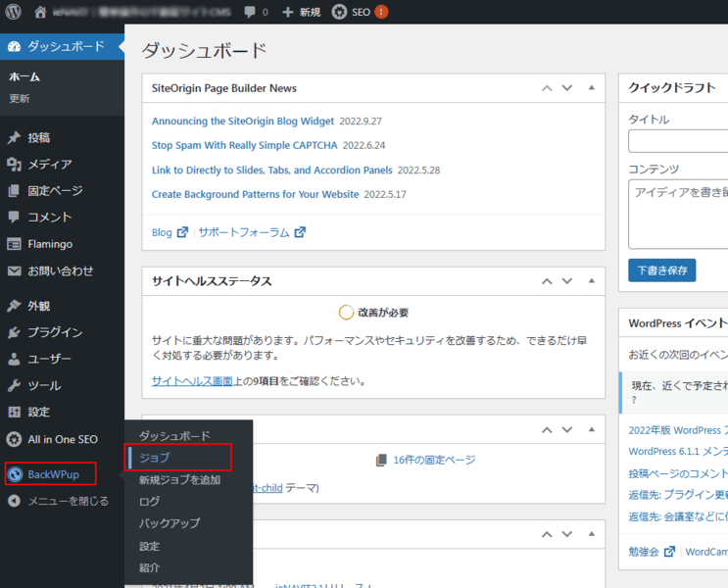Collapse サイトヘルスステータス panel
Image resolution: width=728 pixels, height=588 pixels.
[x=591, y=281]
